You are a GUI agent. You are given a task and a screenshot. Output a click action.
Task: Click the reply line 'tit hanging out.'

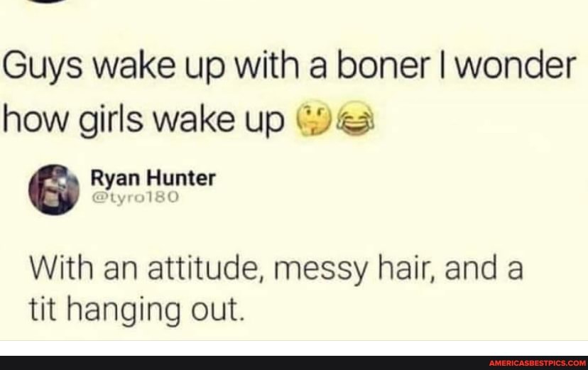(136, 310)
